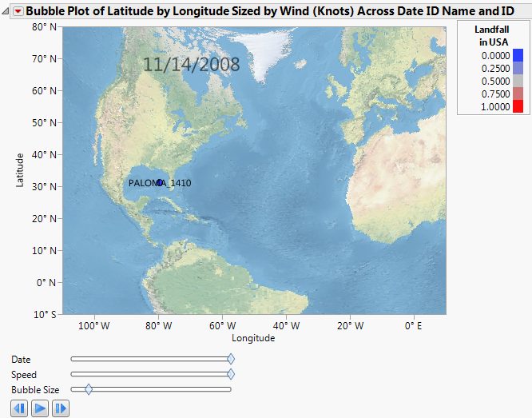Collapse the Bubble Plot outline with gray disclosure triangle
This screenshot has width=532, height=418.
pyautogui.click(x=5, y=12)
